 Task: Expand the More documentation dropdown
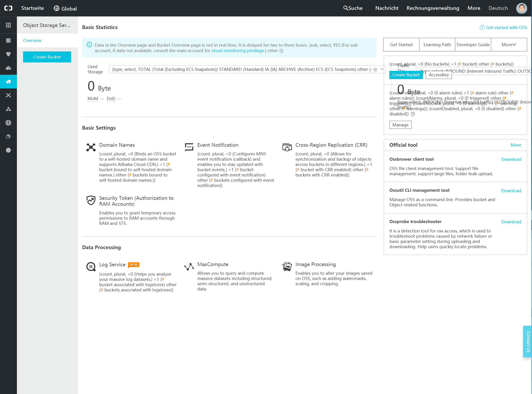coord(509,45)
